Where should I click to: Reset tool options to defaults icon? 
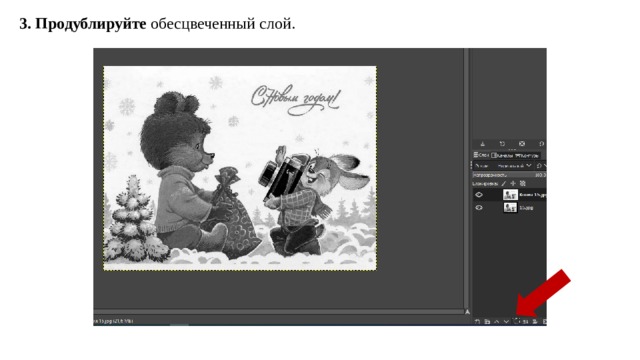[542, 144]
